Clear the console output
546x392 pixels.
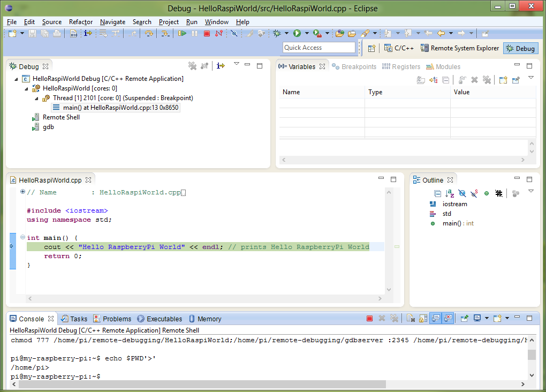pos(411,318)
